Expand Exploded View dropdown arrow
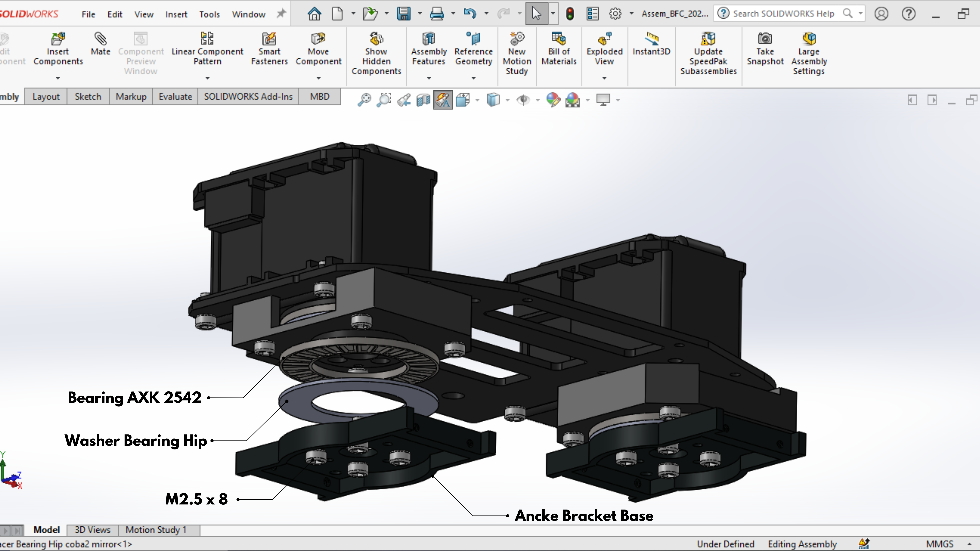980x551 pixels. coord(604,78)
